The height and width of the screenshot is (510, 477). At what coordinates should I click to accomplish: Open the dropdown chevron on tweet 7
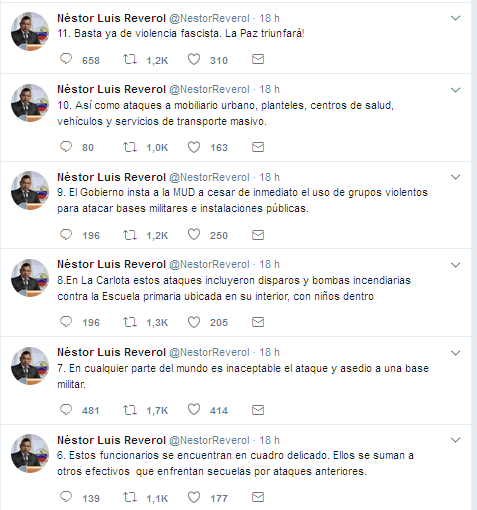[x=455, y=353]
